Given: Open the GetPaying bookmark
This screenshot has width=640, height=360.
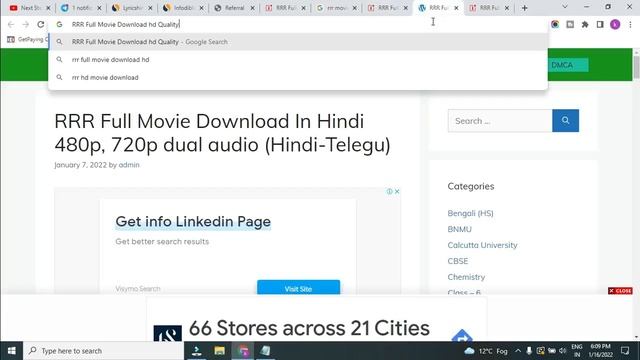Looking at the screenshot, I should (x=26, y=39).
